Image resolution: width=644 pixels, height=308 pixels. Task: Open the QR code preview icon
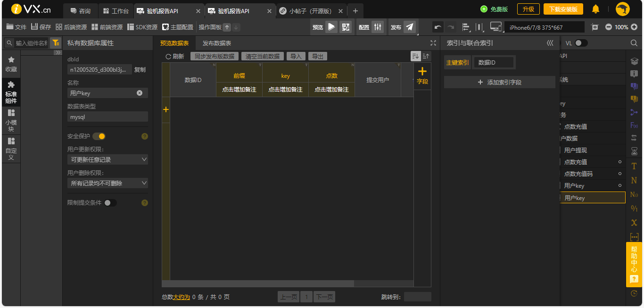(x=346, y=27)
